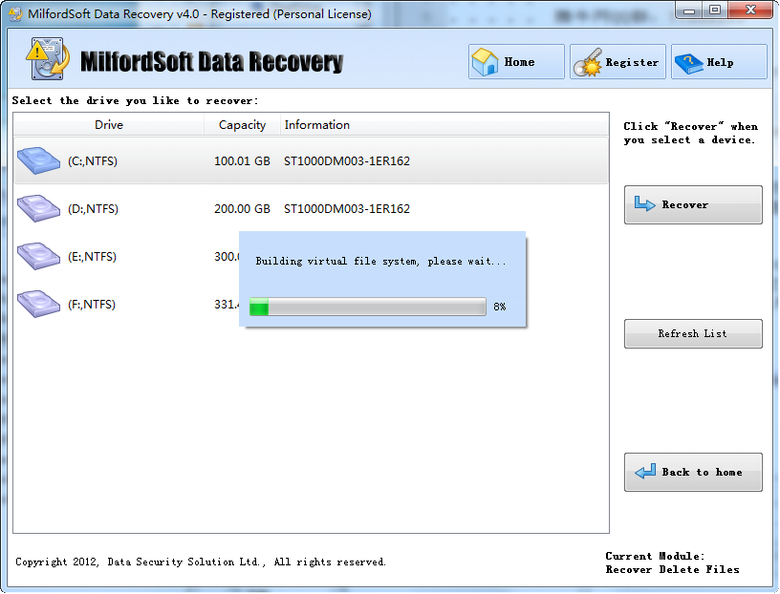The image size is (780, 594).
Task: Click the 100.01 GB capacity value
Action: 242,161
